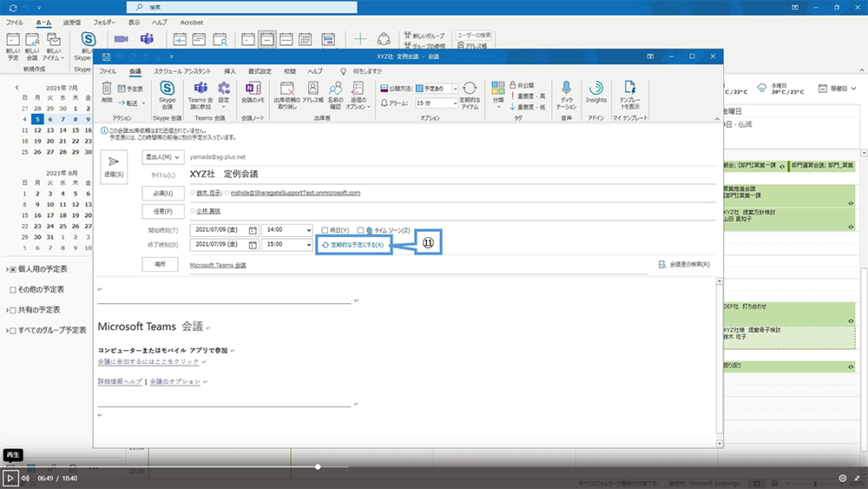Open the Review tab in meeting window
This screenshot has width=868, height=489.
coord(290,71)
